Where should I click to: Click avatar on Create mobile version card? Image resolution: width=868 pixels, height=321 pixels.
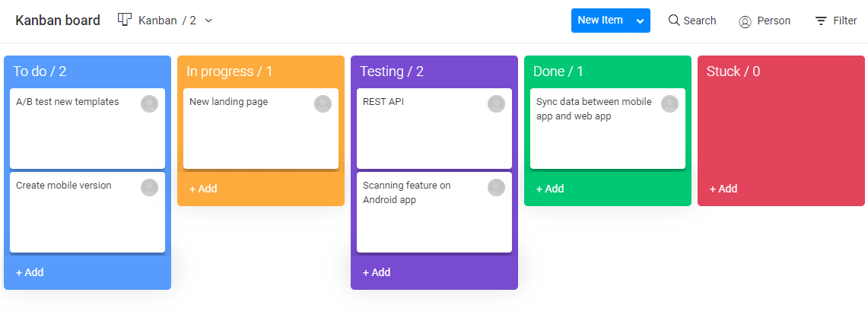(x=149, y=187)
